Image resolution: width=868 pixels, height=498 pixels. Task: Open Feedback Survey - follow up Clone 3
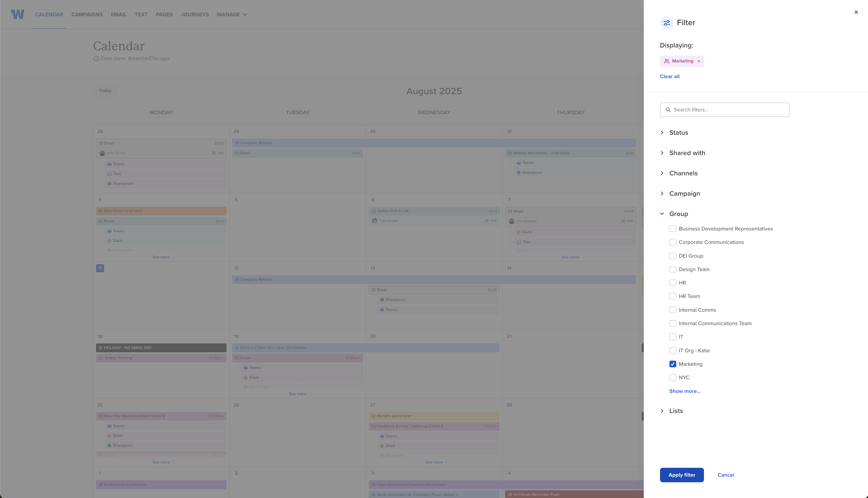click(434, 426)
